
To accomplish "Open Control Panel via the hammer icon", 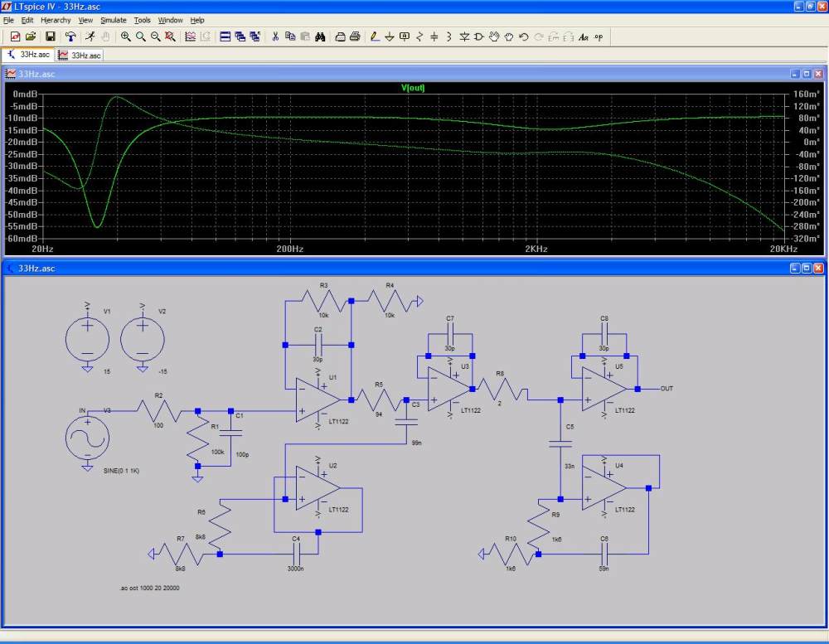I will (x=70, y=36).
